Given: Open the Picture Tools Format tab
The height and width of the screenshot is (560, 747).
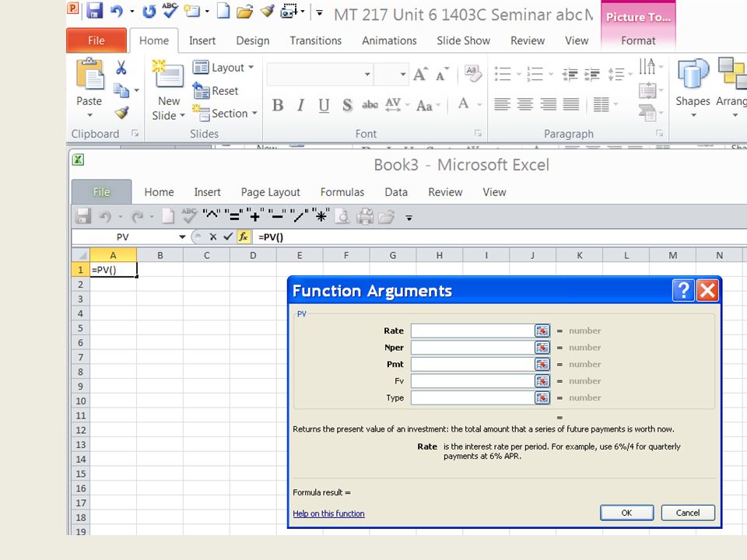Looking at the screenshot, I should 638,41.
